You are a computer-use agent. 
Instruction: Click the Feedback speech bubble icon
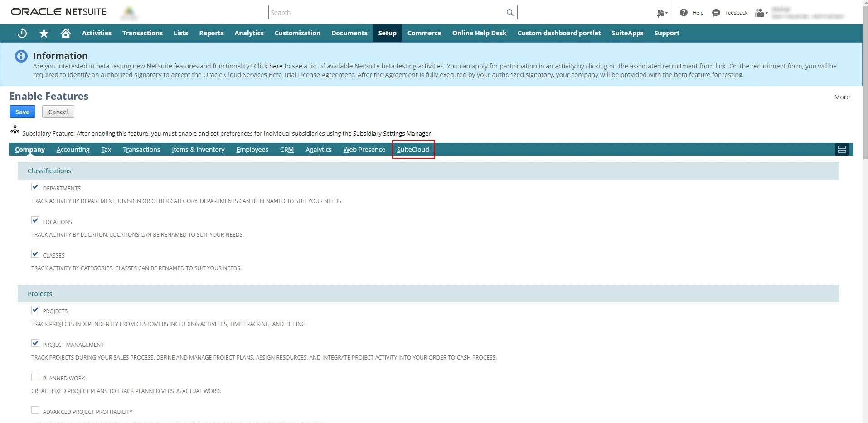point(716,13)
